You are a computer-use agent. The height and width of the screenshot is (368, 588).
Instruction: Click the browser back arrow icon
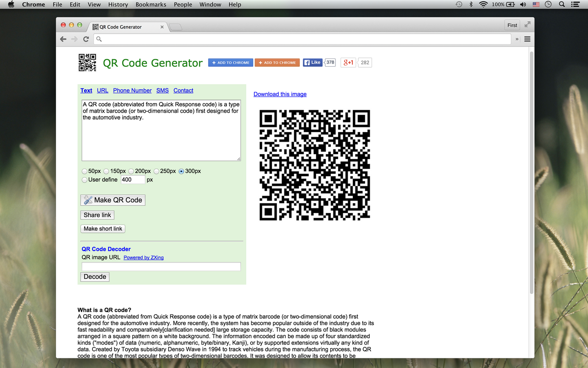coord(63,39)
